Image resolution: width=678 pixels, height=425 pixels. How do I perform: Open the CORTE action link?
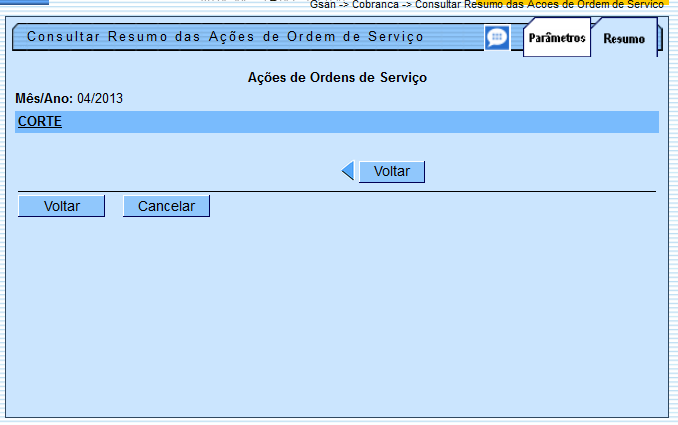coord(40,121)
